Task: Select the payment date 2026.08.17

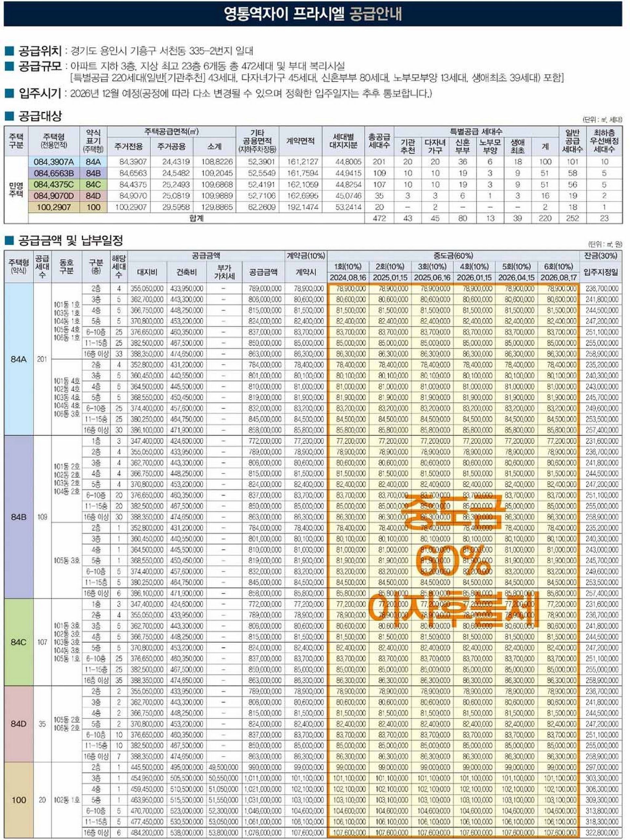Action: pyautogui.click(x=558, y=278)
